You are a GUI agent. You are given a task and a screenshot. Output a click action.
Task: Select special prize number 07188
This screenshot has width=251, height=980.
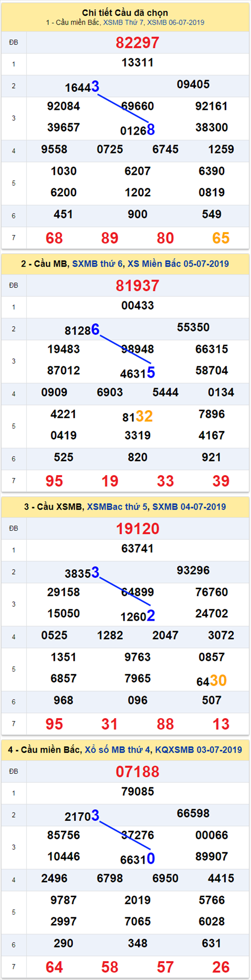point(138,772)
